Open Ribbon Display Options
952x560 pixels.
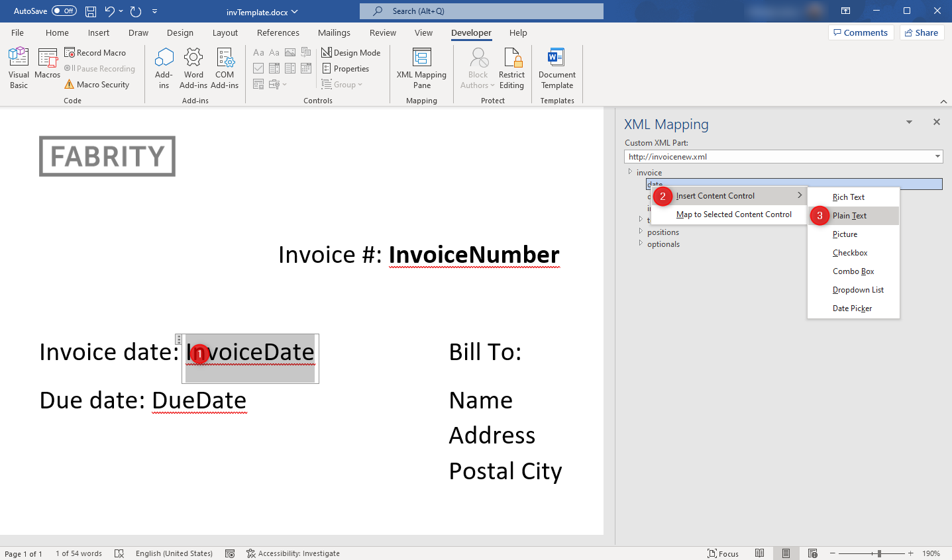tap(846, 11)
